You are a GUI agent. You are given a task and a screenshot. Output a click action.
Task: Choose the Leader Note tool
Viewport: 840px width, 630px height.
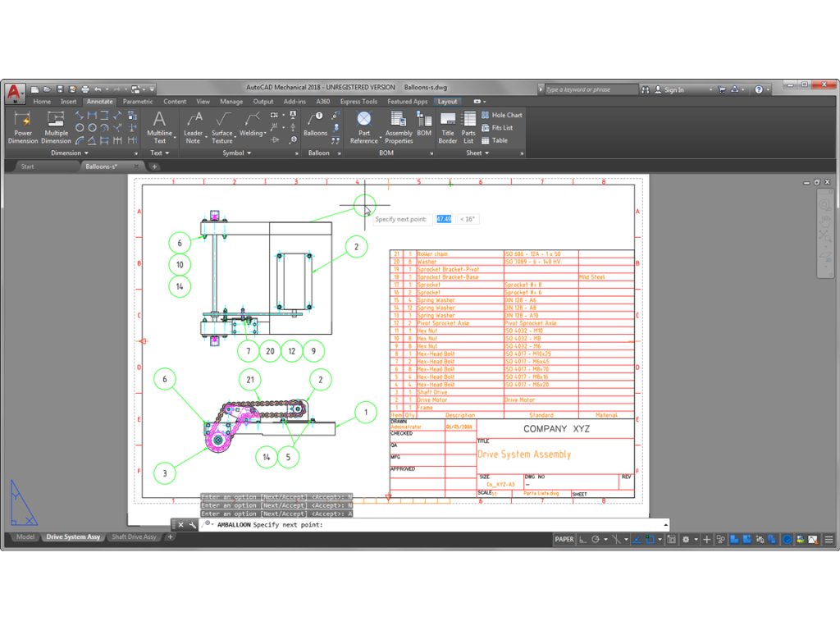click(x=194, y=127)
